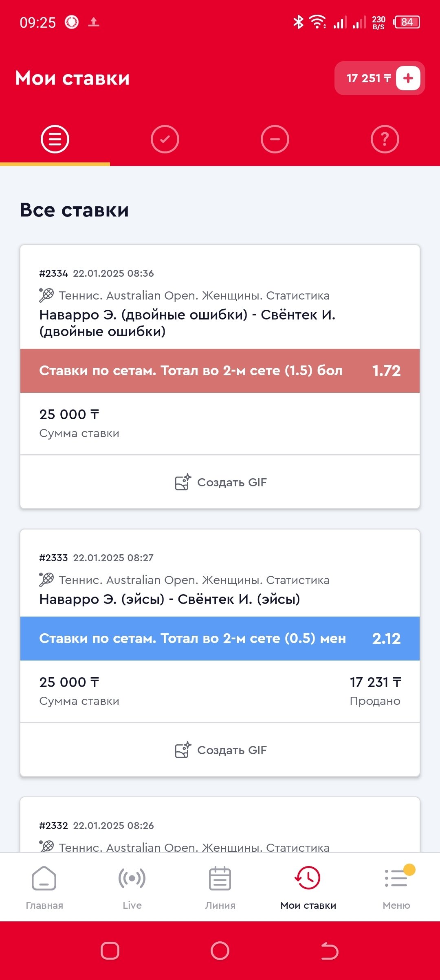
Task: Tap the plus icon to deposit funds
Action: pyautogui.click(x=408, y=78)
